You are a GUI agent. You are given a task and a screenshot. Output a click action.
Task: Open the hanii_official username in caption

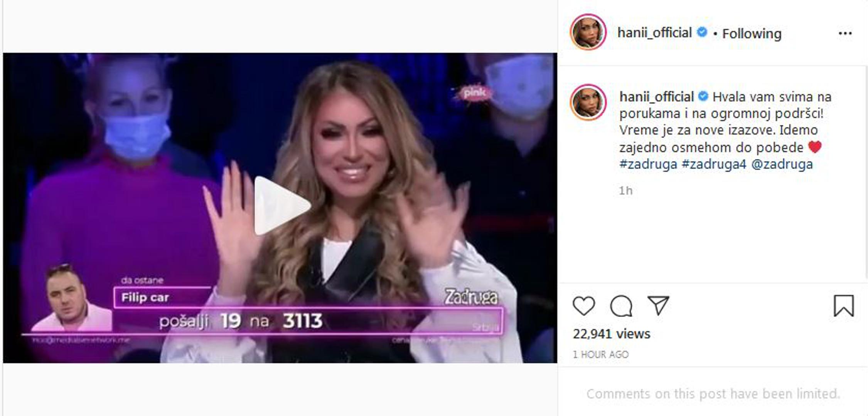coord(656,97)
